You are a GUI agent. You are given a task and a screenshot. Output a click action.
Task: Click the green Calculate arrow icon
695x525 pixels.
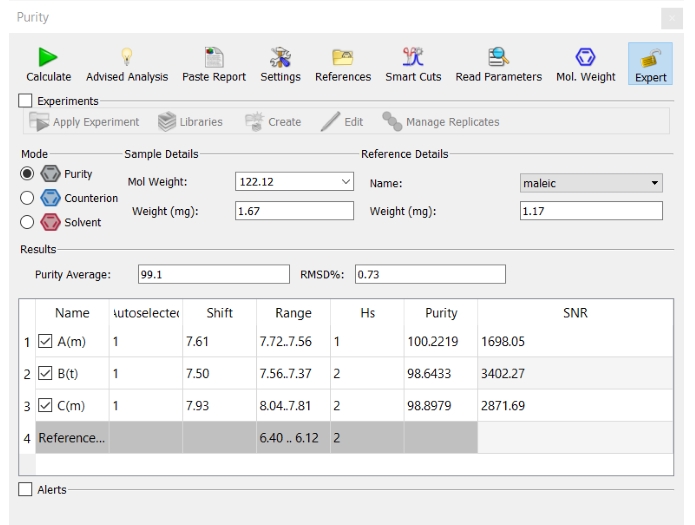click(x=48, y=57)
